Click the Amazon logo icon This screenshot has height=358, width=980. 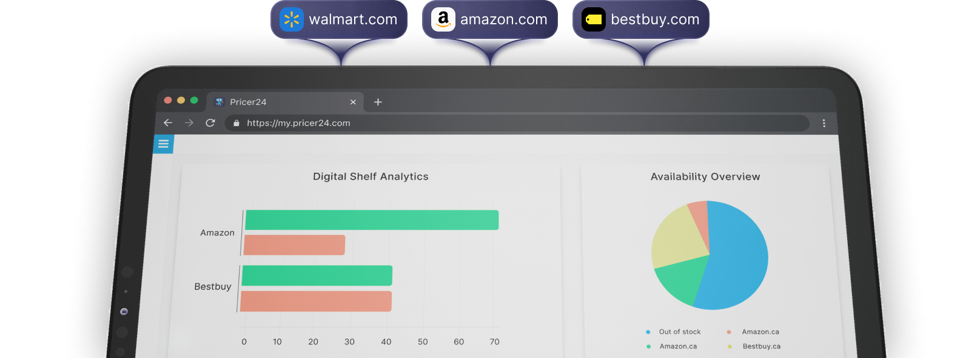tap(443, 19)
